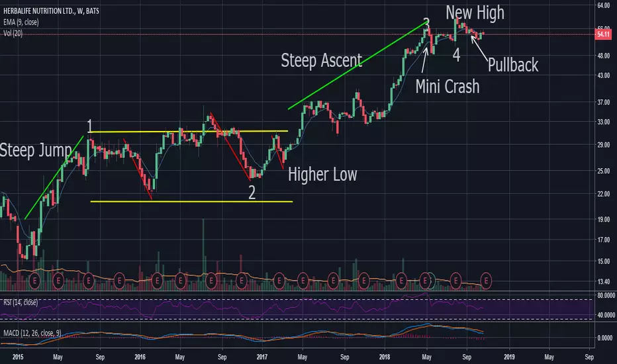Click the 2015 label on time axis
617x364 pixels.
[x=18, y=357]
